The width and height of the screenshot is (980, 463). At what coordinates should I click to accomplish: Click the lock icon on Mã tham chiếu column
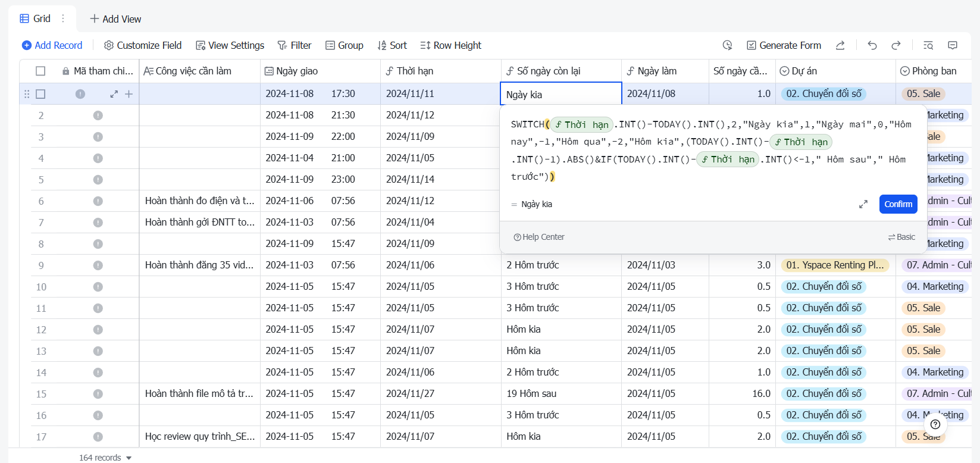click(x=65, y=71)
